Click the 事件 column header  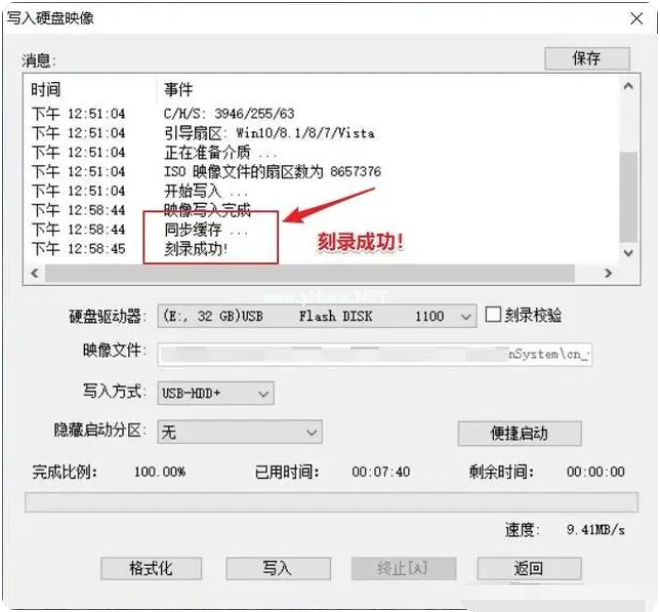[x=180, y=90]
